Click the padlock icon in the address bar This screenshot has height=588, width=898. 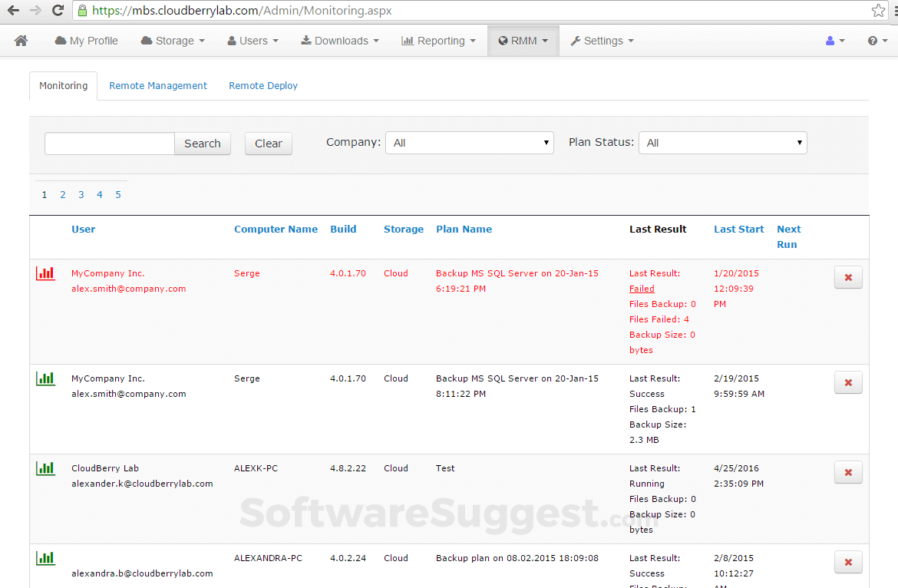pos(81,11)
